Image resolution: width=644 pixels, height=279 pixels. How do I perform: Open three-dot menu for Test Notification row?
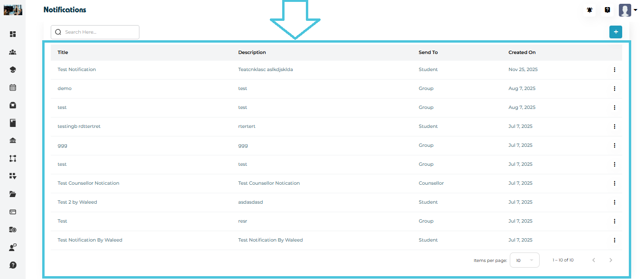click(614, 70)
